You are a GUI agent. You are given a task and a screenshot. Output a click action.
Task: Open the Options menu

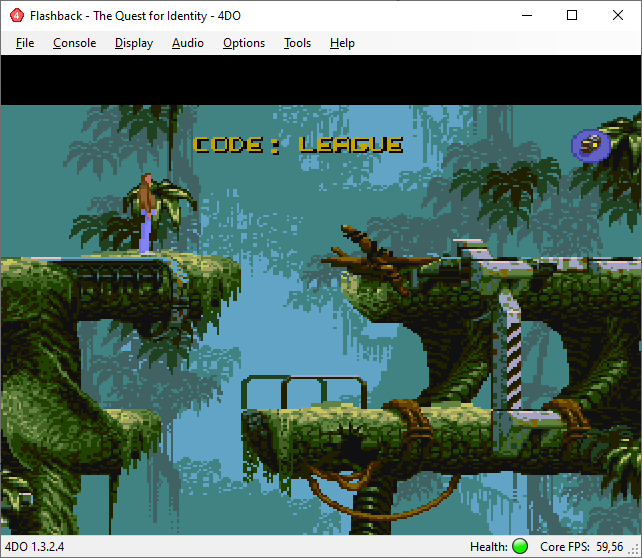[244, 43]
